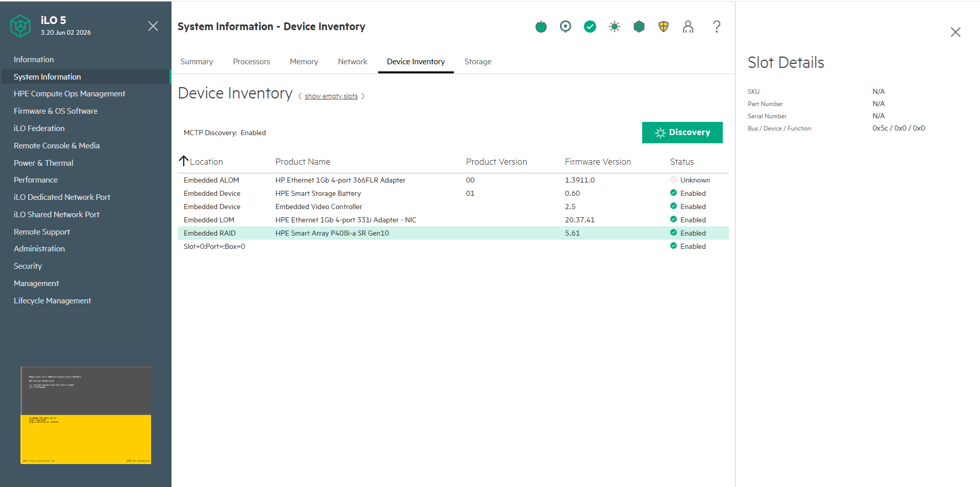The width and height of the screenshot is (980, 487).
Task: Click the iLO 5 logo icon
Action: pyautogui.click(x=20, y=25)
